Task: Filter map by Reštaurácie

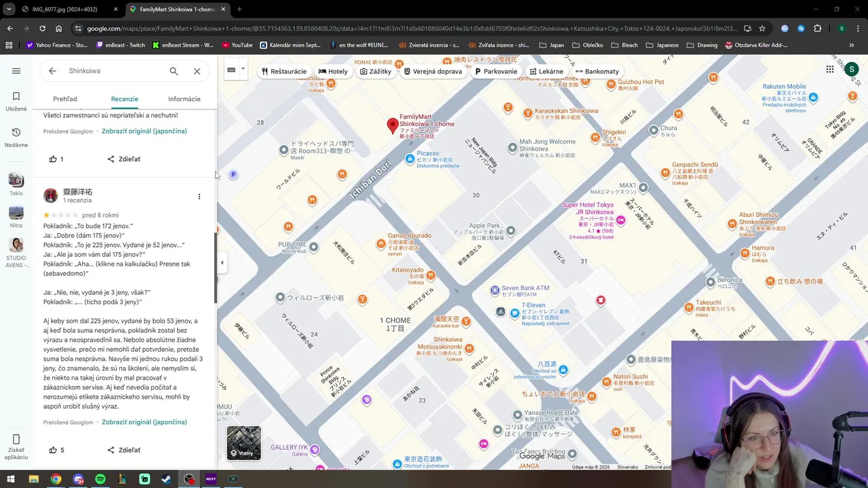Action: (283, 71)
